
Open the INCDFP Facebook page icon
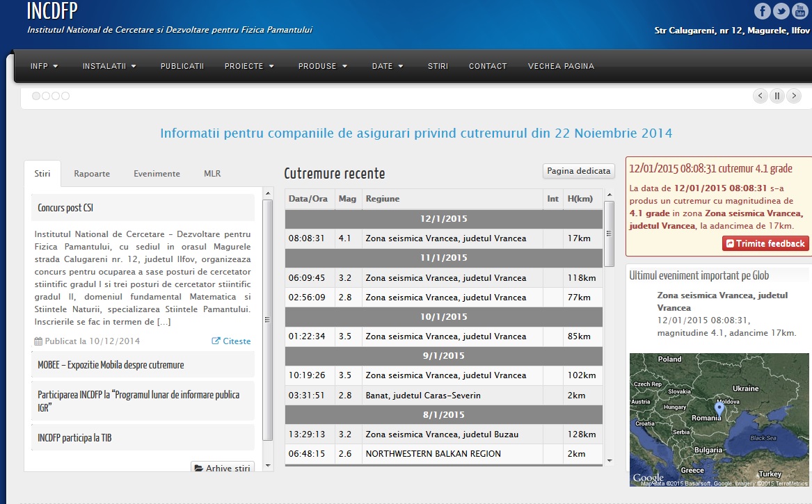(x=762, y=10)
